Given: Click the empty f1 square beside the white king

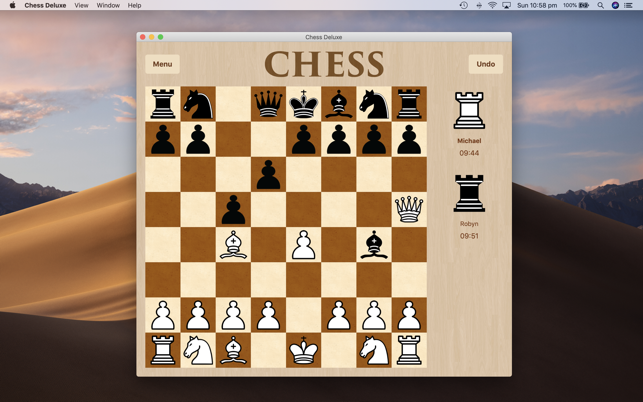Looking at the screenshot, I should tap(339, 350).
